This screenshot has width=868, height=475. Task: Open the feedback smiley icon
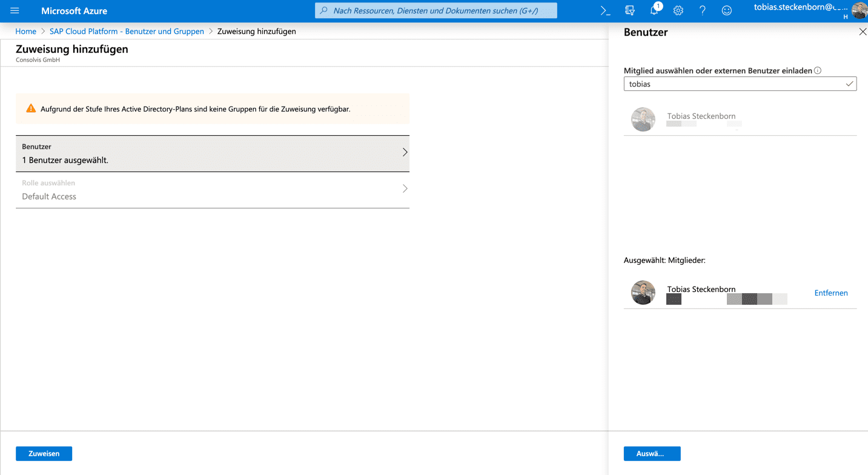[x=727, y=11]
